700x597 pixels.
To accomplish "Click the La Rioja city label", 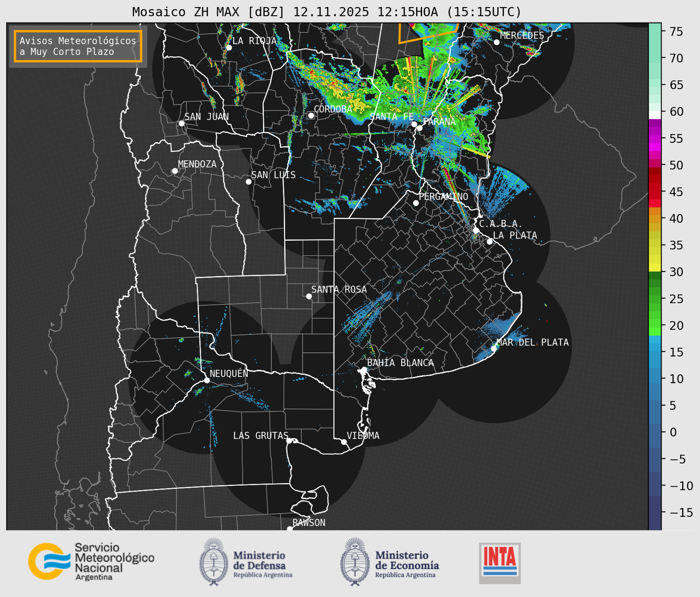I will click(254, 41).
